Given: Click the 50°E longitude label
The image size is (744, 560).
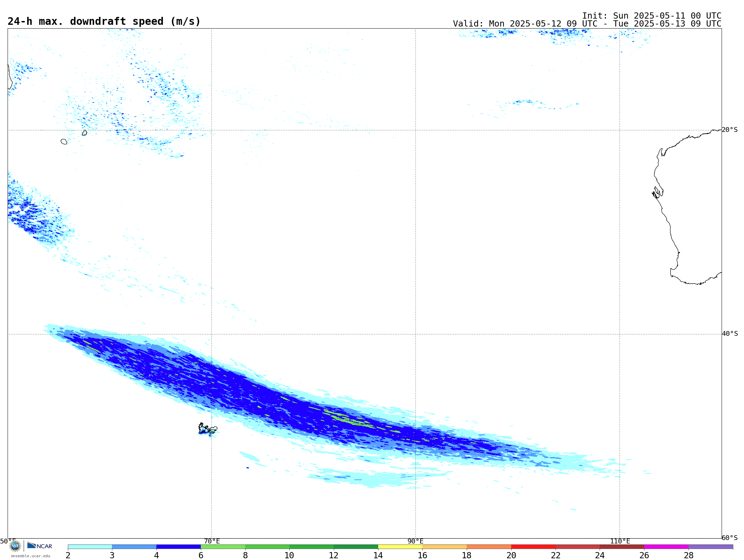Looking at the screenshot, I should [x=8, y=541].
